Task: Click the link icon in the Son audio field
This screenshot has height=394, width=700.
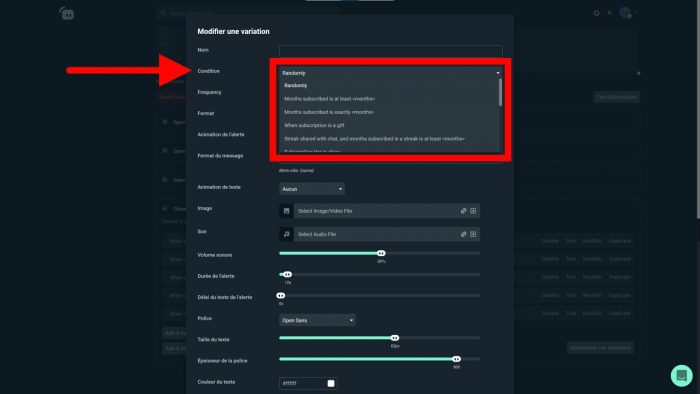Action: (x=463, y=234)
